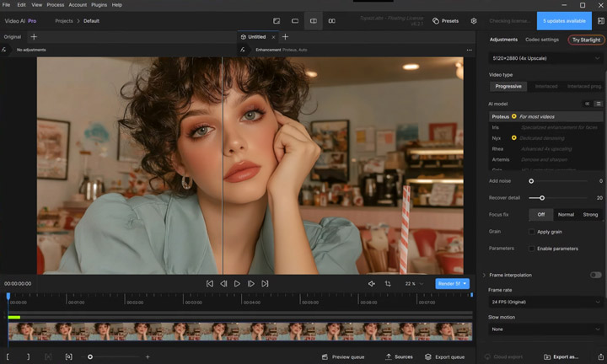Open the Process menu

pos(55,5)
